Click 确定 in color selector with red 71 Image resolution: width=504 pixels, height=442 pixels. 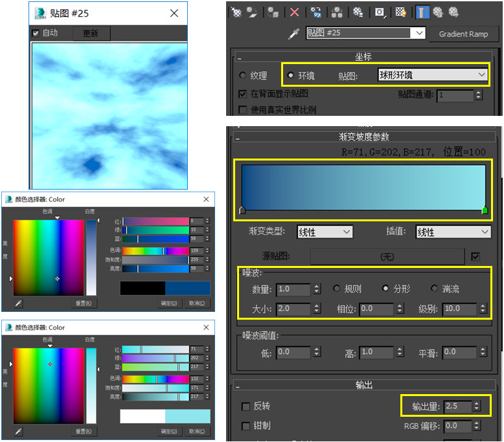(168, 432)
